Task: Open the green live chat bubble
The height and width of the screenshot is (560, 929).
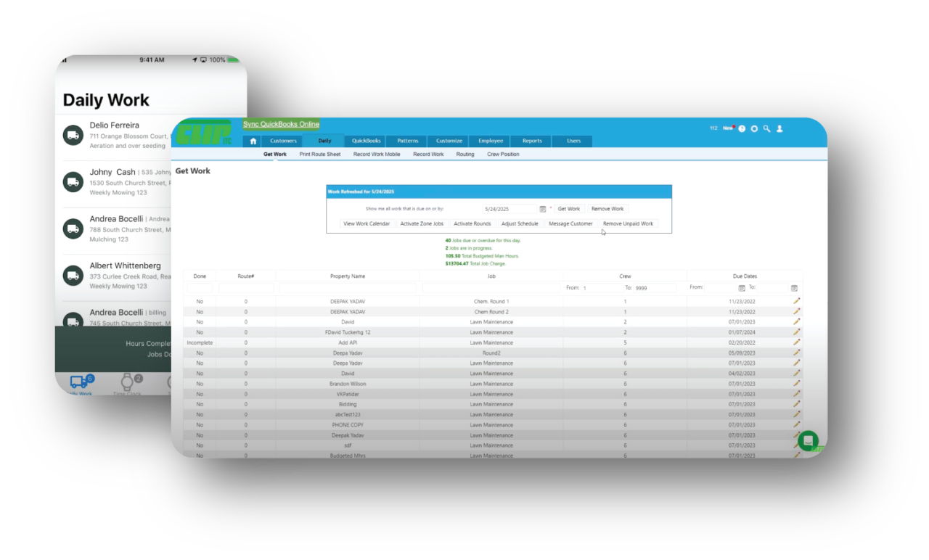Action: [x=808, y=441]
